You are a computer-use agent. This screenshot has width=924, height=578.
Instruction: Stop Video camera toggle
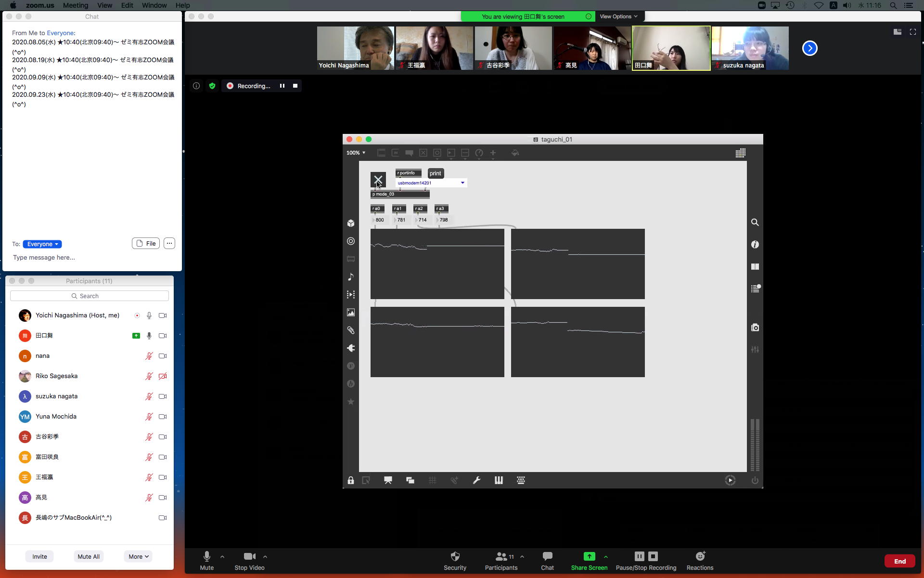(249, 556)
